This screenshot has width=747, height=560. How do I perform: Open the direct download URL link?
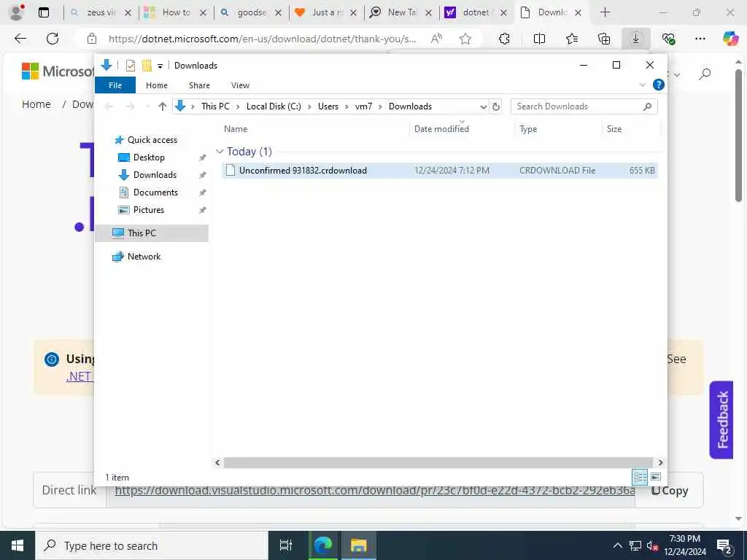point(374,491)
